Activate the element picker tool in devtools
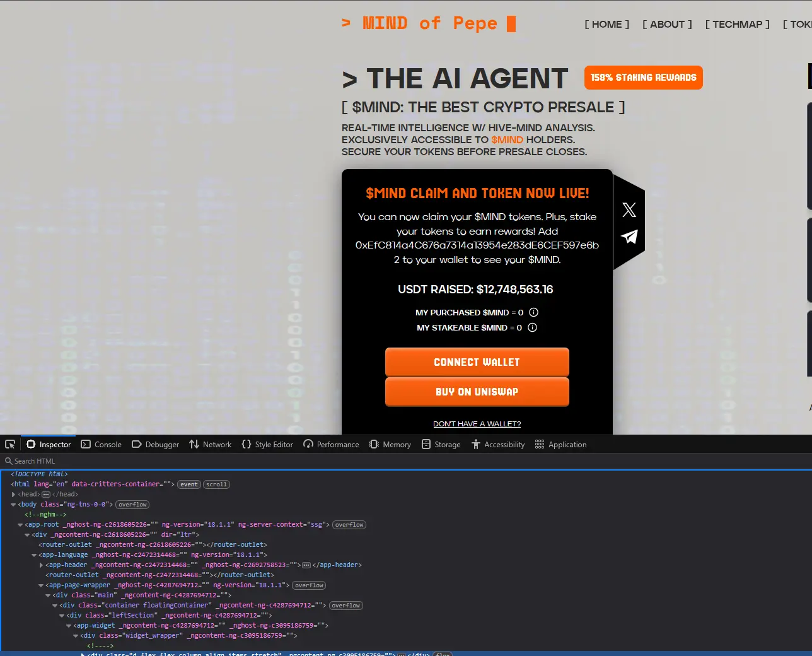The width and height of the screenshot is (812, 656). point(10,444)
